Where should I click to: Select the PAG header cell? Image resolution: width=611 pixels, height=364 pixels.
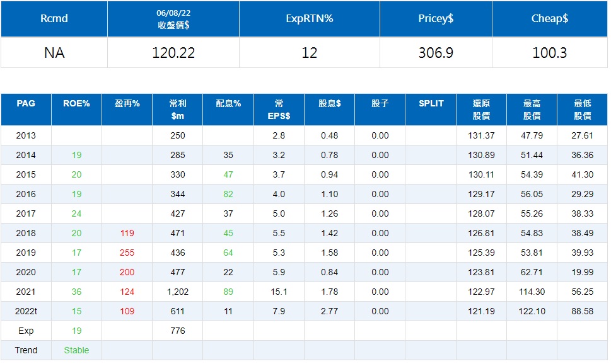pos(26,103)
